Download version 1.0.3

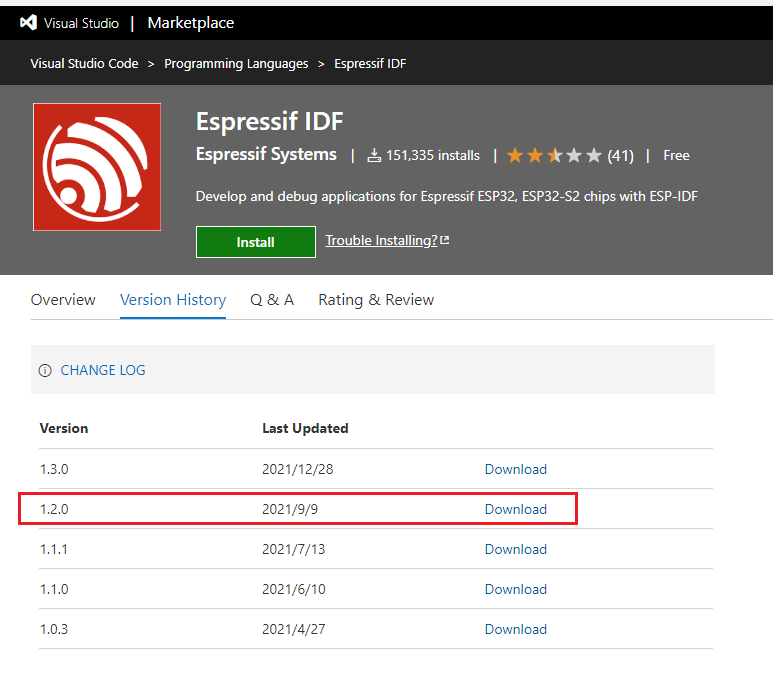tap(516, 629)
